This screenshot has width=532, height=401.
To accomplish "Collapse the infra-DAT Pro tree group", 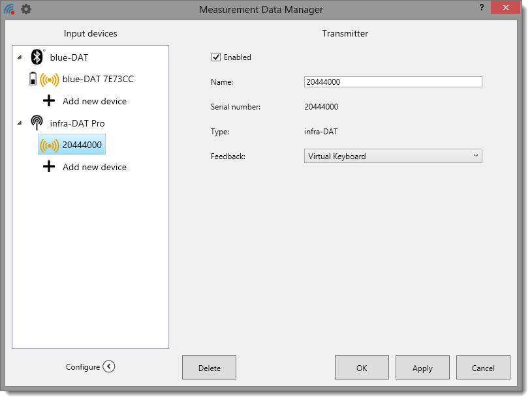I will (x=19, y=124).
